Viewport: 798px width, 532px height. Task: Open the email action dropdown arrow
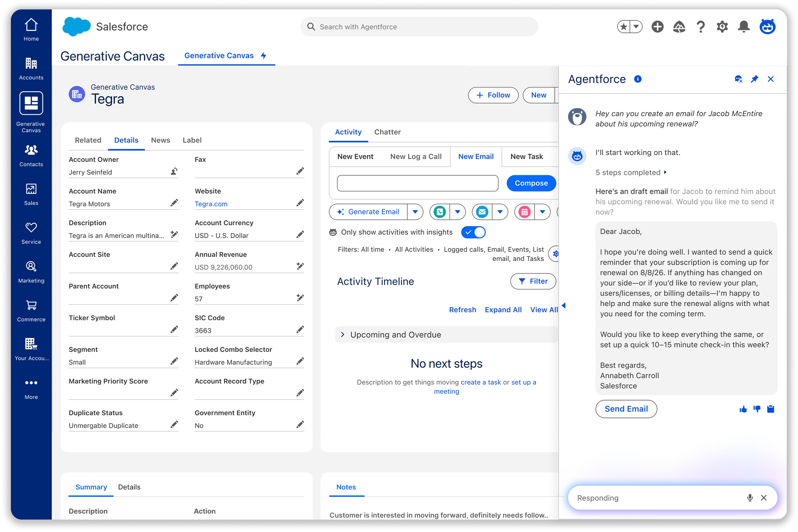500,212
